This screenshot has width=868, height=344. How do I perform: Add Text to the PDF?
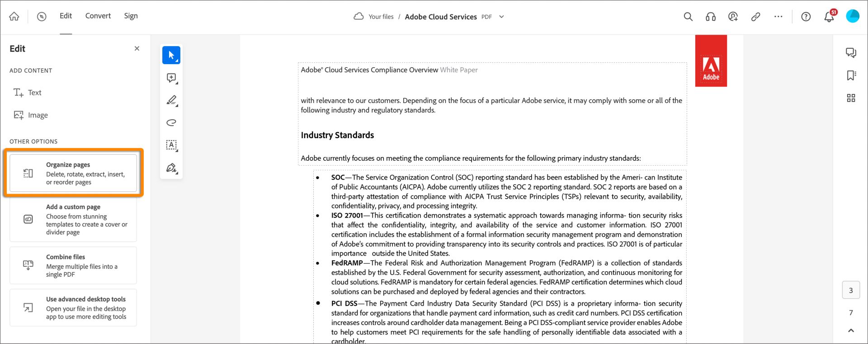click(28, 93)
